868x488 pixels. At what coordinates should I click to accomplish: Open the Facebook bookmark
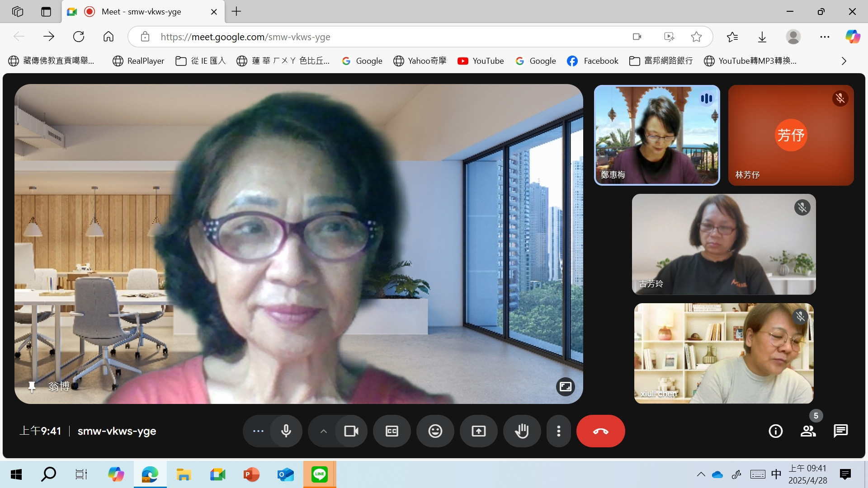point(593,61)
